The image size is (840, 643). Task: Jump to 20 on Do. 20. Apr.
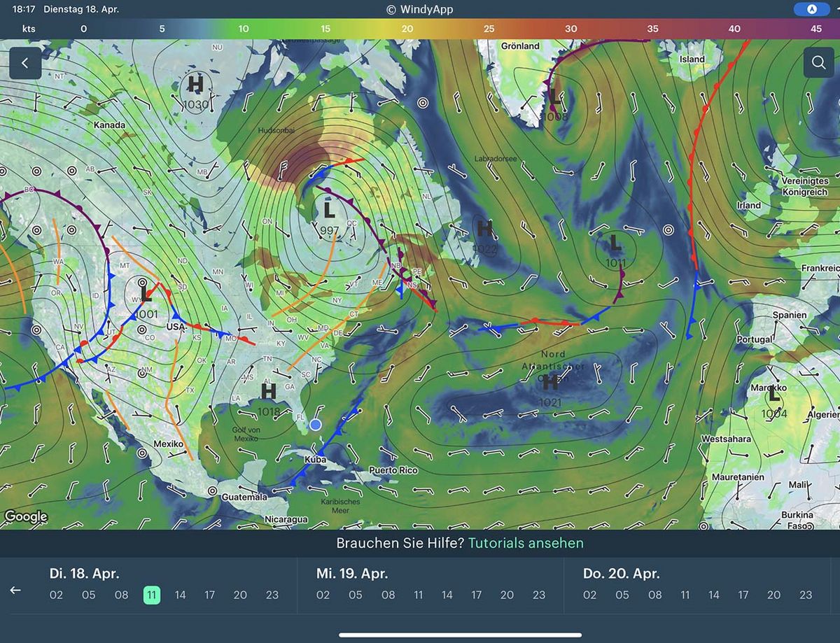point(773,595)
